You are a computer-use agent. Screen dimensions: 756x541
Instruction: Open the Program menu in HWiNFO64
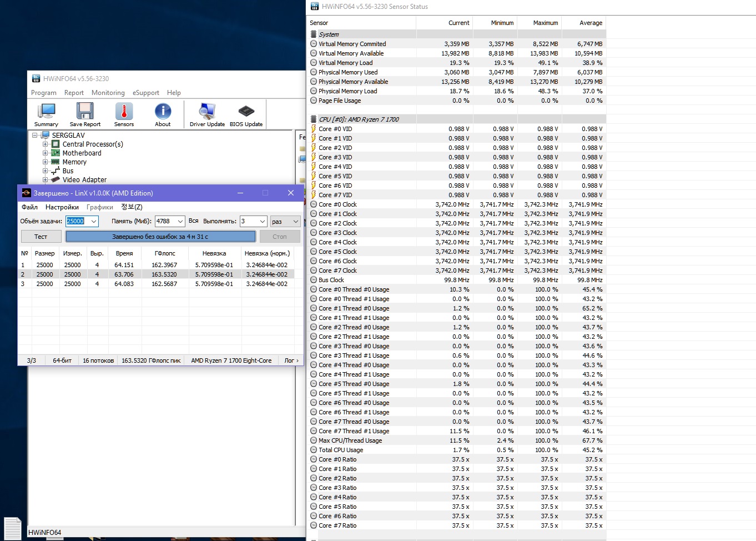44,93
